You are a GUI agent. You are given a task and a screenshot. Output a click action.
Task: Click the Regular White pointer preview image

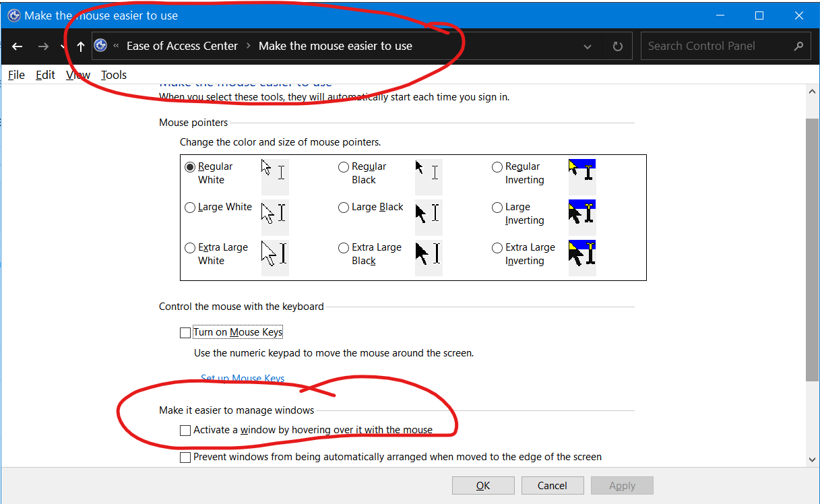(x=275, y=177)
